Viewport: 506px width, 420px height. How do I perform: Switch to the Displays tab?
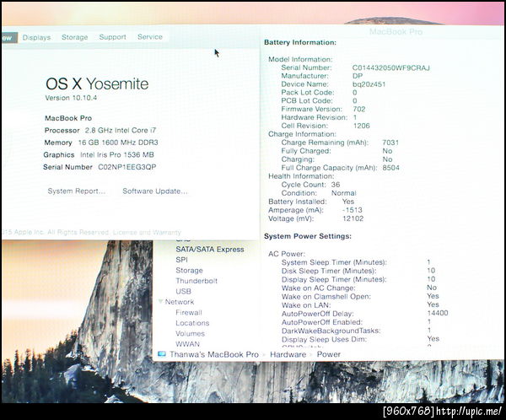point(36,37)
